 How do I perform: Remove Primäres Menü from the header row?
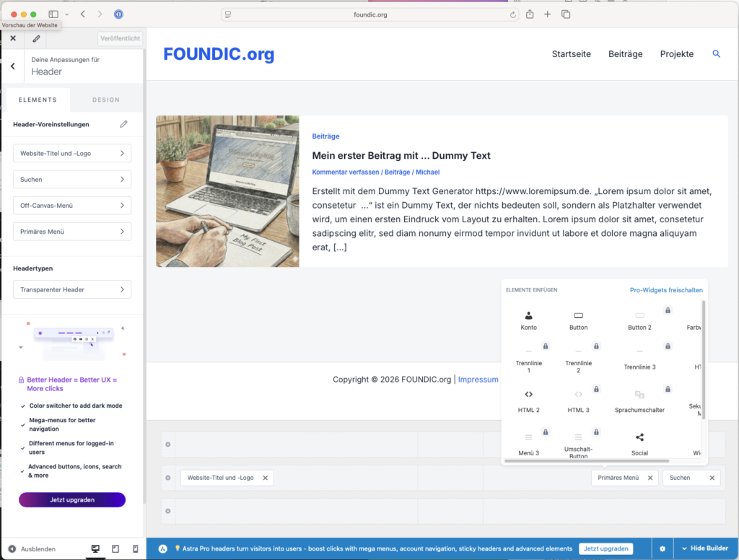coord(650,478)
